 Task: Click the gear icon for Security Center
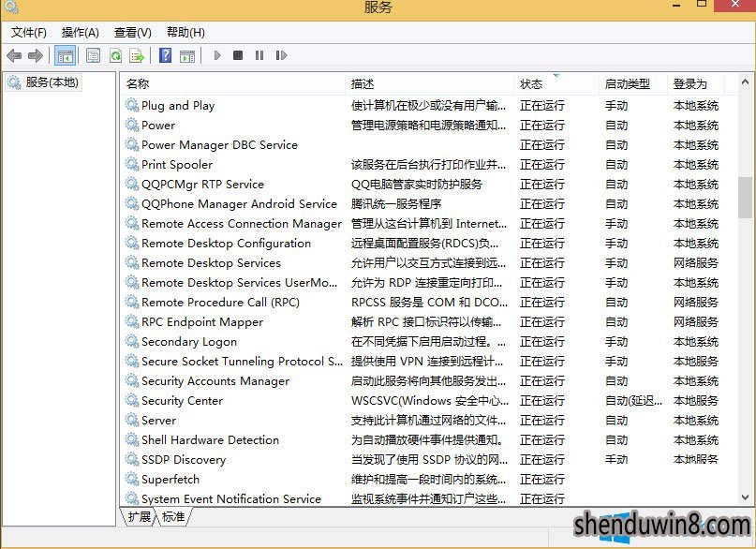(x=132, y=401)
